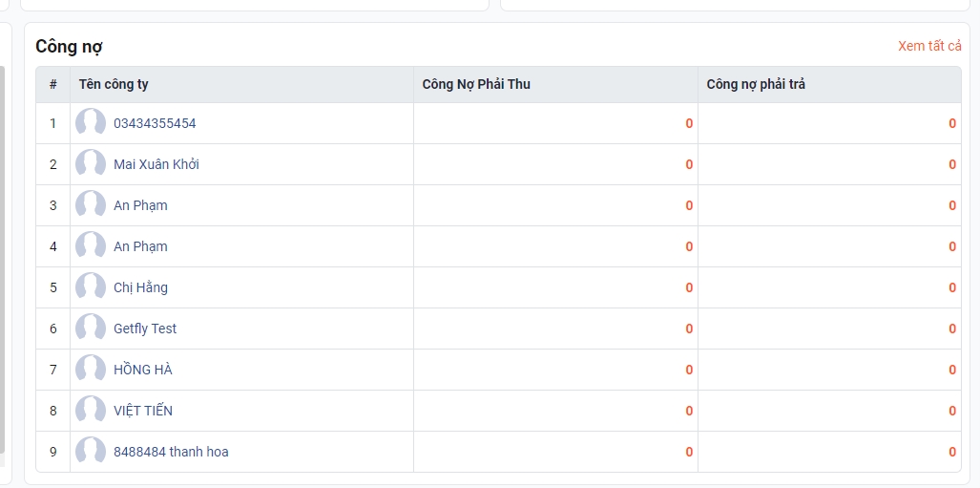Click the avatar beside 8488484 thanh hoa
This screenshot has width=980, height=488.
(91, 452)
